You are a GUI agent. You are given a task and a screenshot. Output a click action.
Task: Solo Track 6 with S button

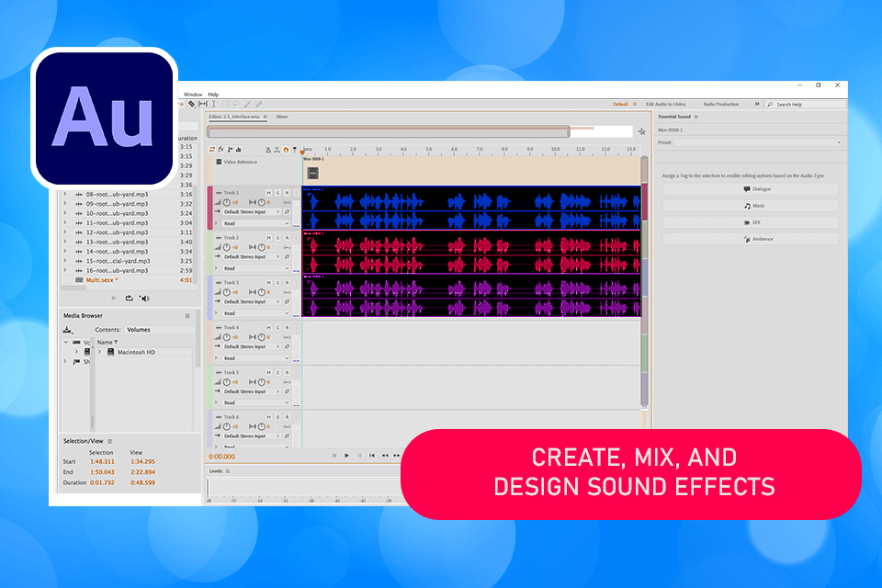[277, 417]
